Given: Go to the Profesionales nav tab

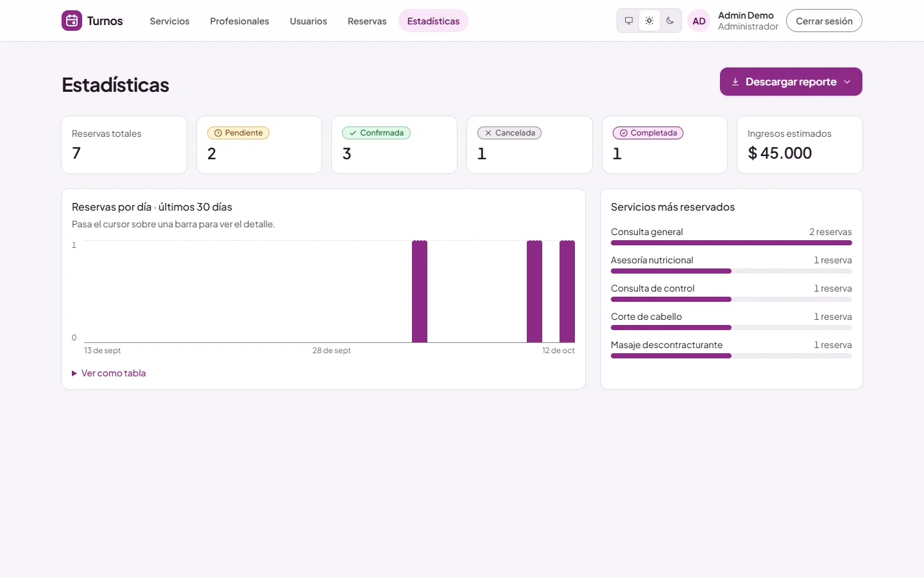Looking at the screenshot, I should click(x=239, y=21).
